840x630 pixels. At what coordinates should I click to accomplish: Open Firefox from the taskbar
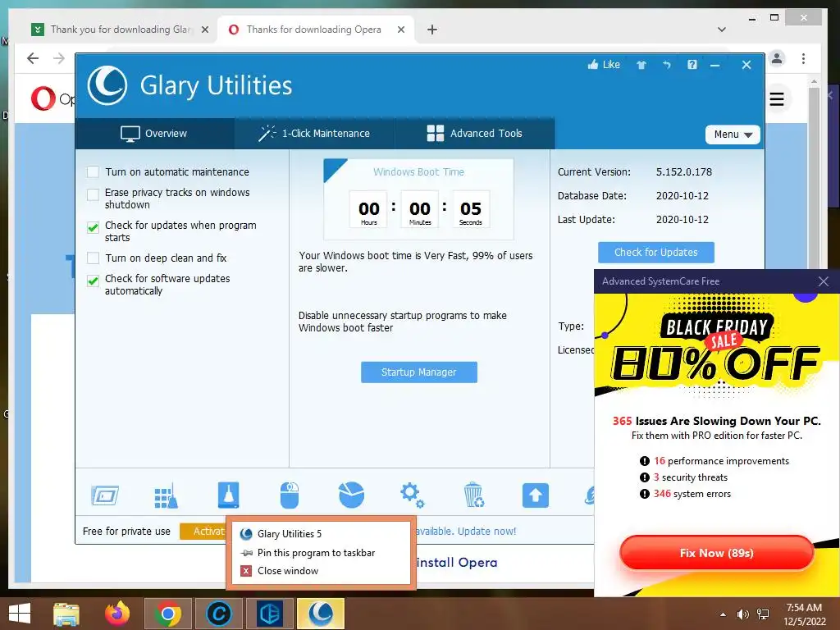coord(117,614)
